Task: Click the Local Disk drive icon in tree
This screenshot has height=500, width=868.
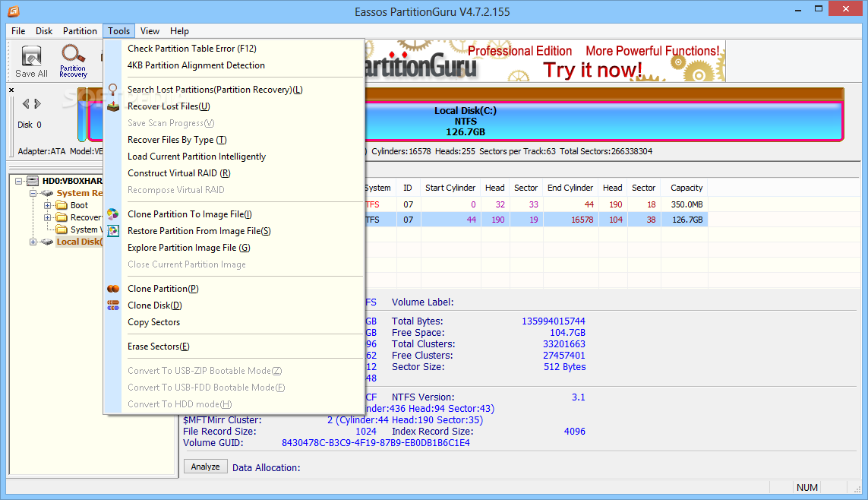Action: (x=47, y=242)
